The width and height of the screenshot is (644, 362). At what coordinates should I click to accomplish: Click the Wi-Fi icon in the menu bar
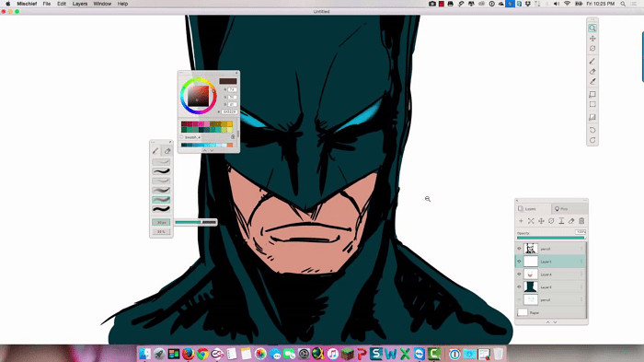pyautogui.click(x=567, y=4)
